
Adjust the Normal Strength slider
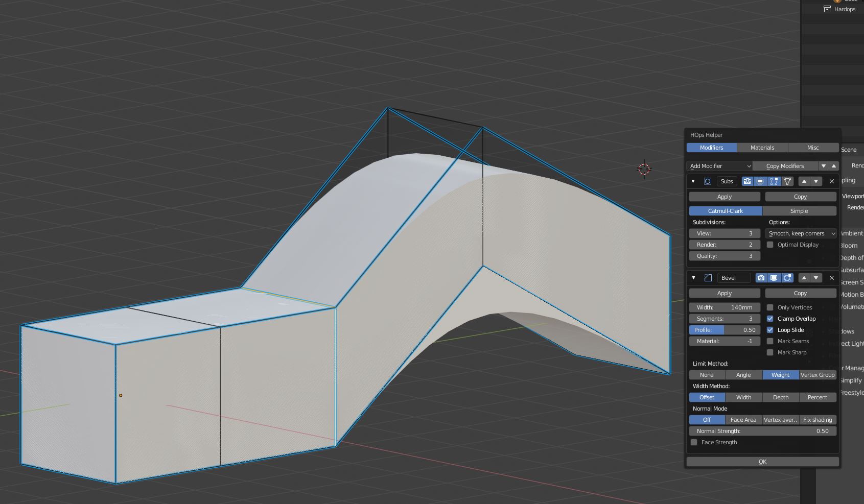[x=762, y=431]
